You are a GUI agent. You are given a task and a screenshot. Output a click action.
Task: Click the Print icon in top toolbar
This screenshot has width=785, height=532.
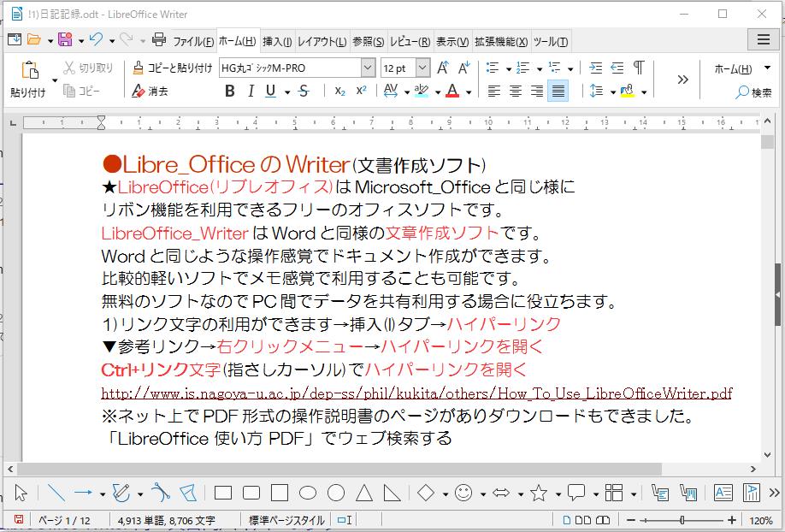point(159,39)
